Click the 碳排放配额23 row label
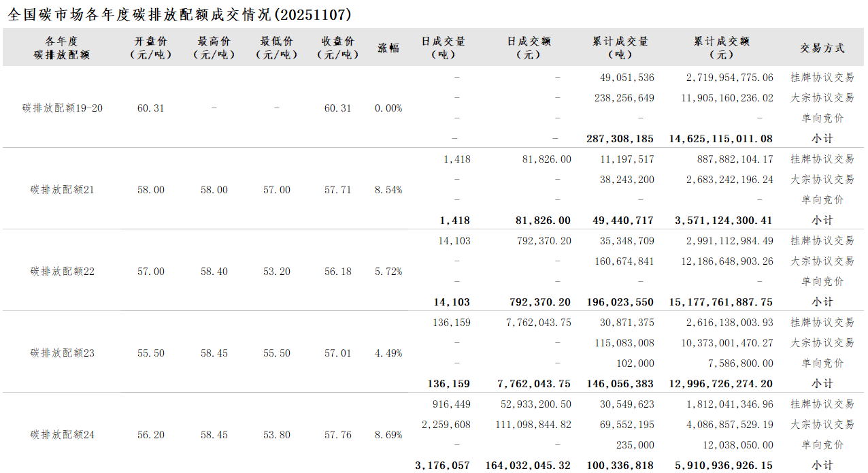868x473 pixels. coord(63,353)
